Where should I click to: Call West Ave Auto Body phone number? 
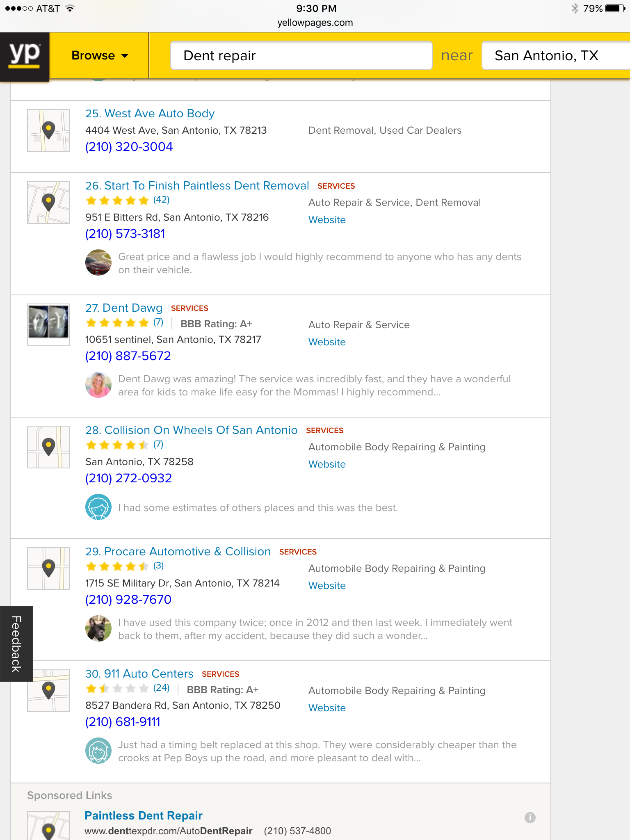pyautogui.click(x=129, y=147)
